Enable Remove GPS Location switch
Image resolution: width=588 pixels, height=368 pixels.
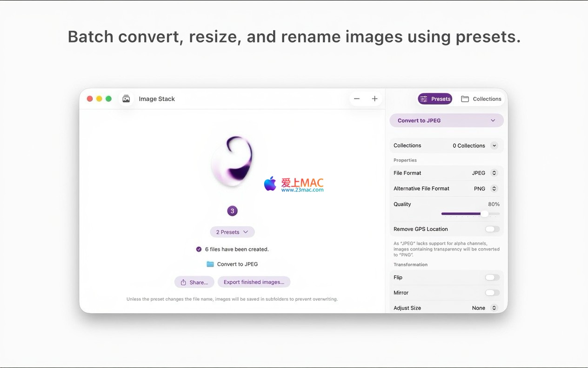492,229
